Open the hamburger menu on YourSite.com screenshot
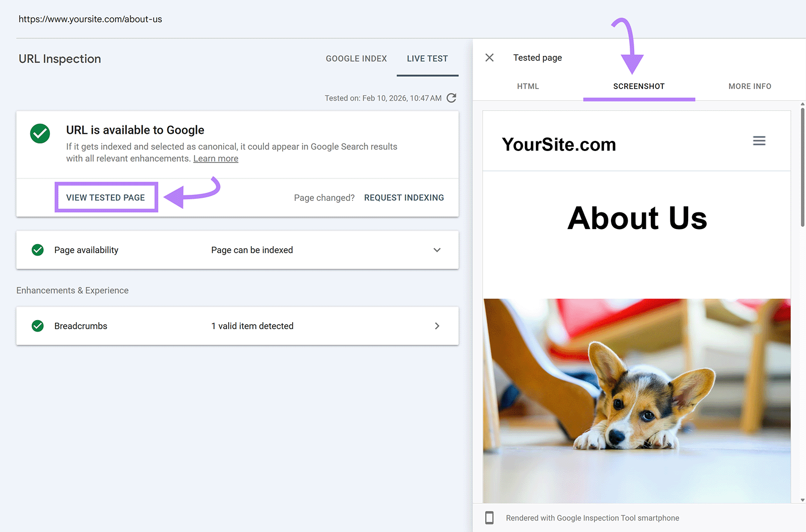 [759, 141]
